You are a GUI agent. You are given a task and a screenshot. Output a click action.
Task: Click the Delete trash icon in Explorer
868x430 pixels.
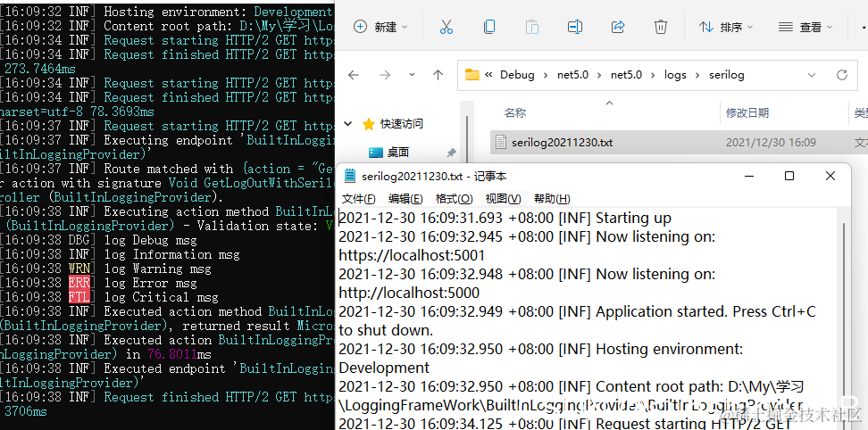click(661, 27)
